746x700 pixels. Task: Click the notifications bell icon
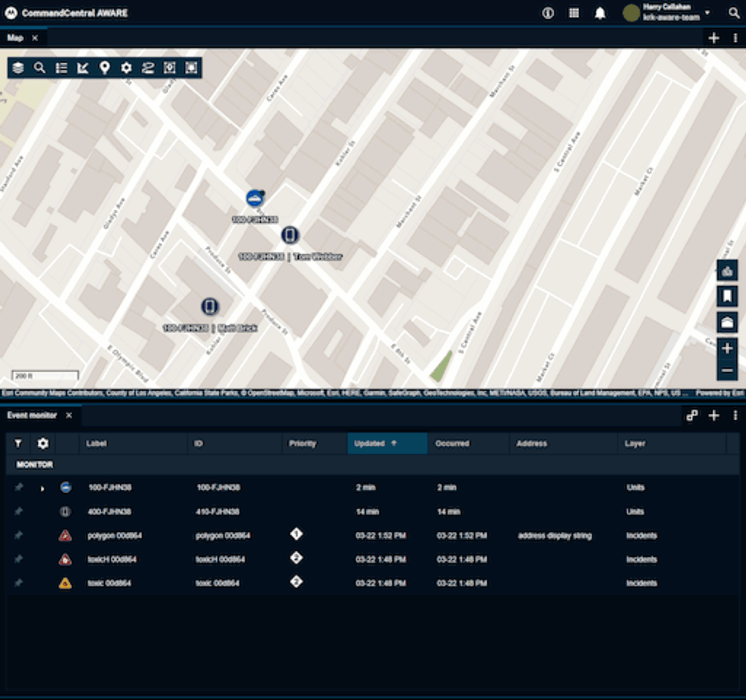(x=600, y=13)
